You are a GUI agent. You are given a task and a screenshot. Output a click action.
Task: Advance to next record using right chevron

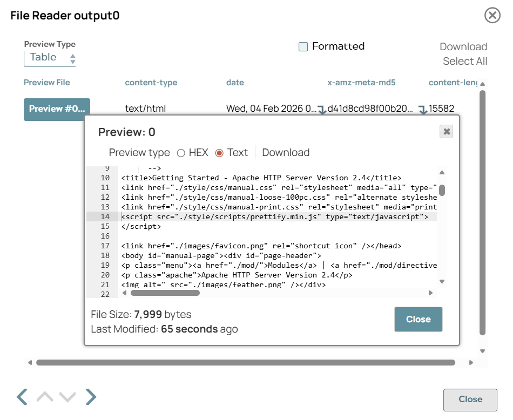pyautogui.click(x=90, y=396)
